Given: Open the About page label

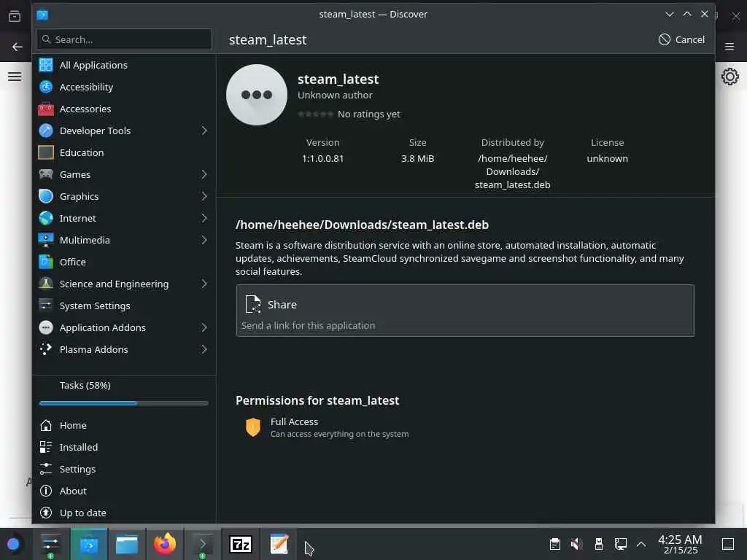Looking at the screenshot, I should point(73,491).
